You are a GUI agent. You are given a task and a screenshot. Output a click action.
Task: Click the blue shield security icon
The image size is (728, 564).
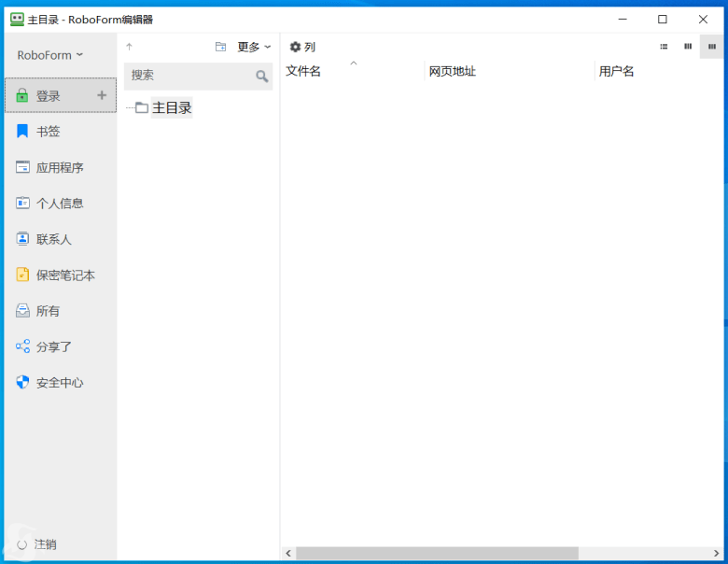tap(22, 382)
